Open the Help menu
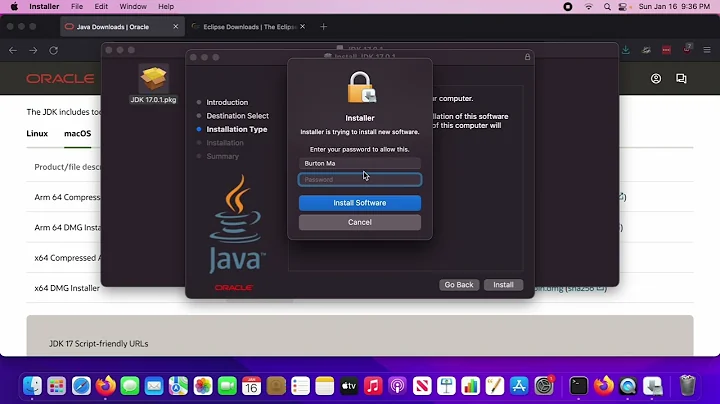The image size is (720, 404). coord(166,6)
